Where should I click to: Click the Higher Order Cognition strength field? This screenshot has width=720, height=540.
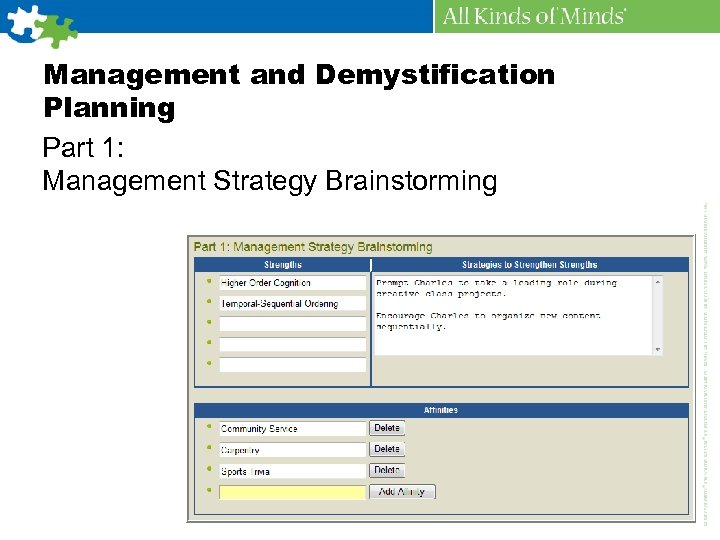pyautogui.click(x=292, y=283)
